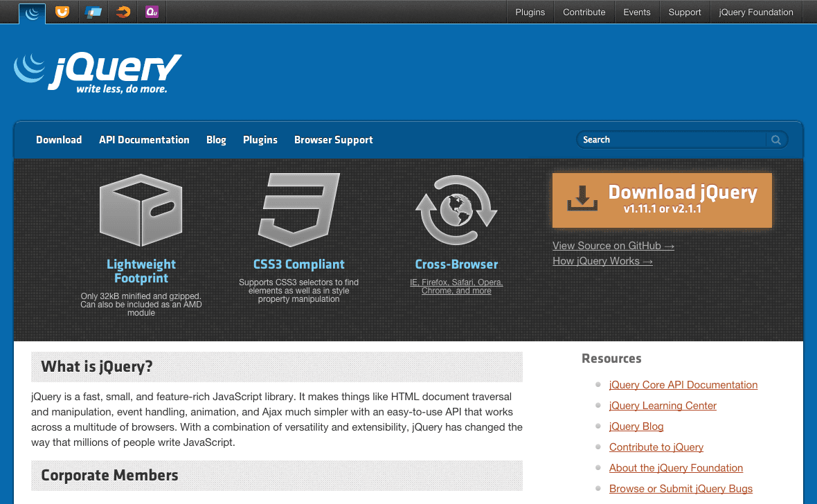The image size is (817, 504).
Task: Open jQuery Learning Center link
Action: click(663, 406)
